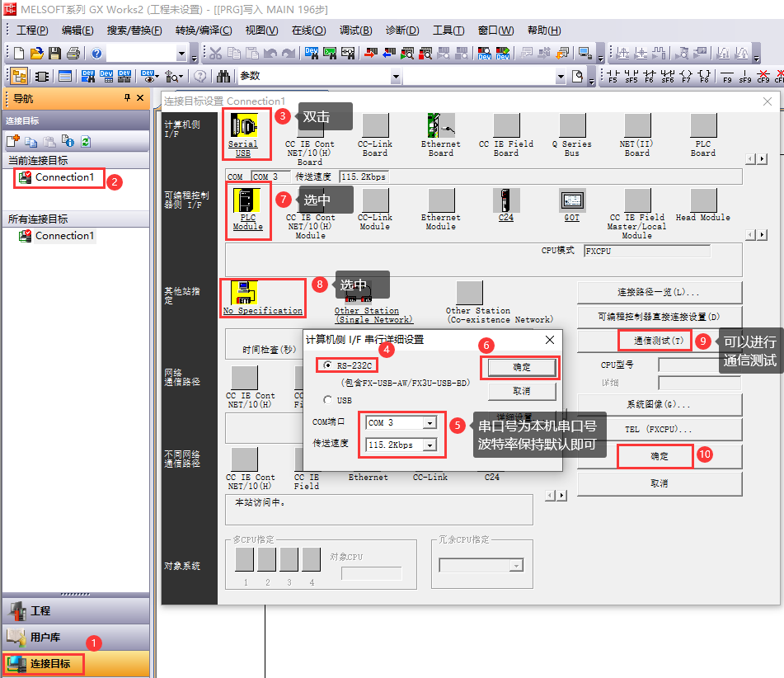
Task: Select the Serial USB interface icon
Action: coord(243,125)
